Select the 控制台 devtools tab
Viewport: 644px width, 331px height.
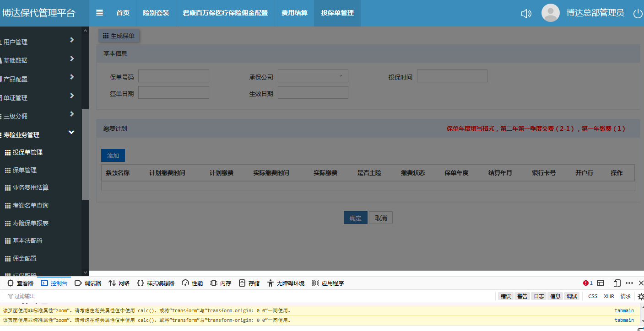coord(54,283)
